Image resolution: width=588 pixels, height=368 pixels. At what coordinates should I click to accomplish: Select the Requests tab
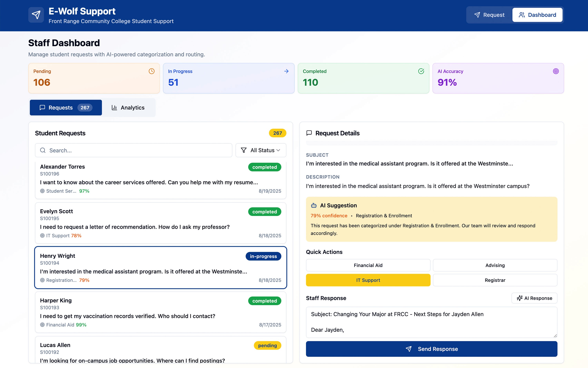66,108
